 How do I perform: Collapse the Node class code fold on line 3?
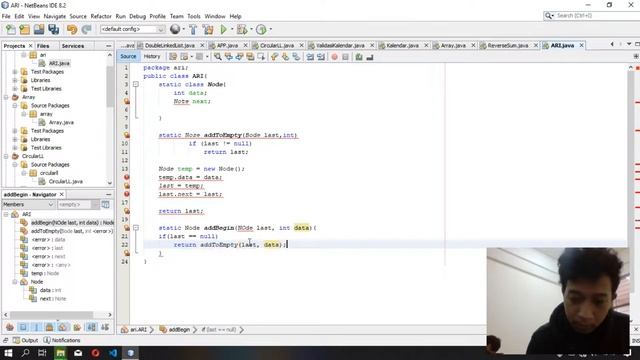pyautogui.click(x=136, y=84)
